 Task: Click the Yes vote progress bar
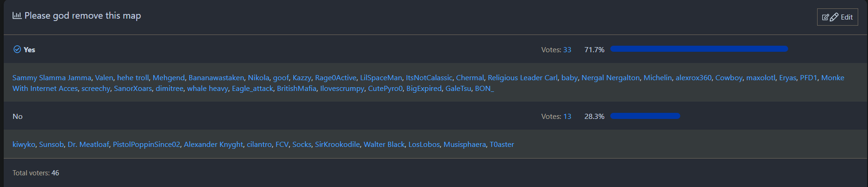(699, 49)
